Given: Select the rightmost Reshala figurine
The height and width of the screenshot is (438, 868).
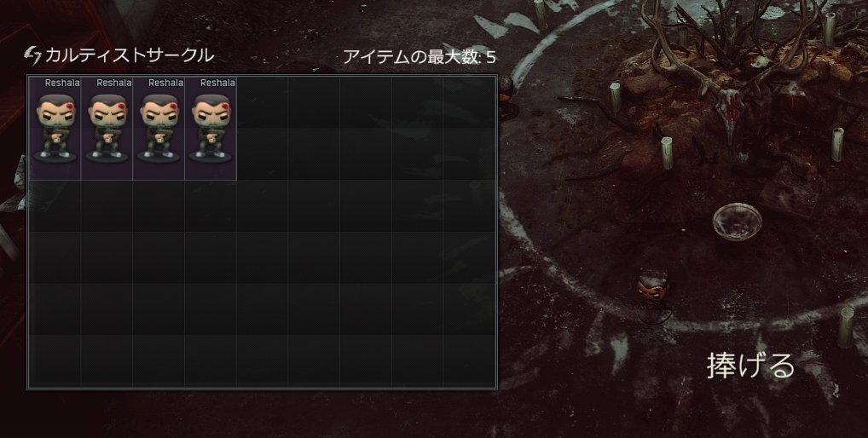Looking at the screenshot, I should (211, 129).
